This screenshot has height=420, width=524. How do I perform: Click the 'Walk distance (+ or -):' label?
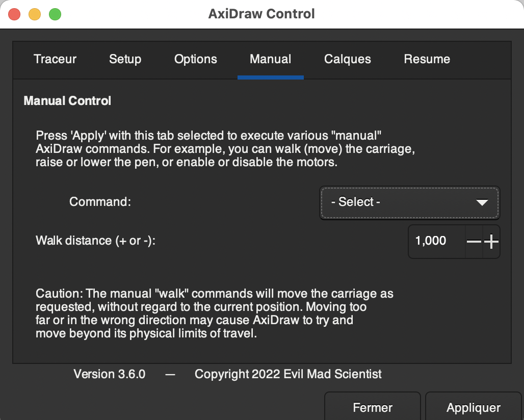click(x=95, y=241)
